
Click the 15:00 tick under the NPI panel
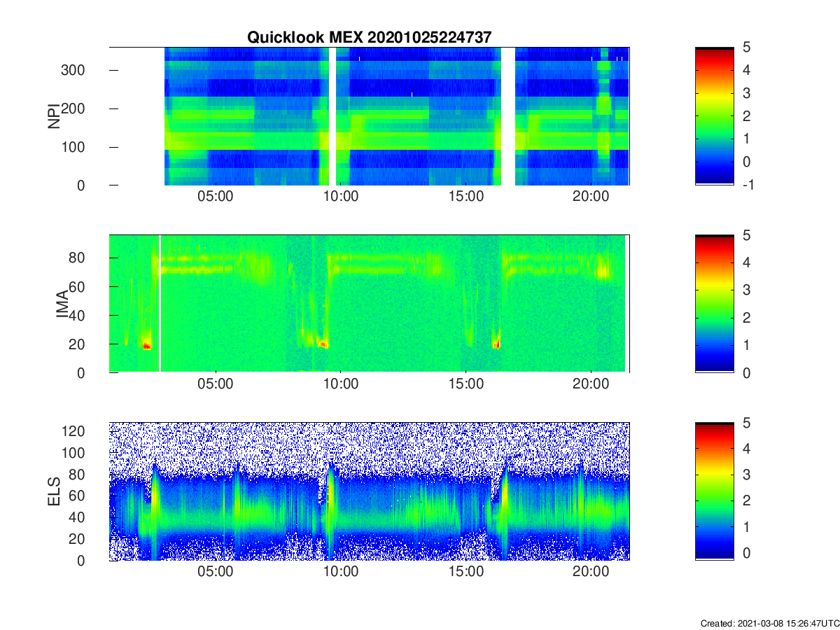click(x=465, y=197)
